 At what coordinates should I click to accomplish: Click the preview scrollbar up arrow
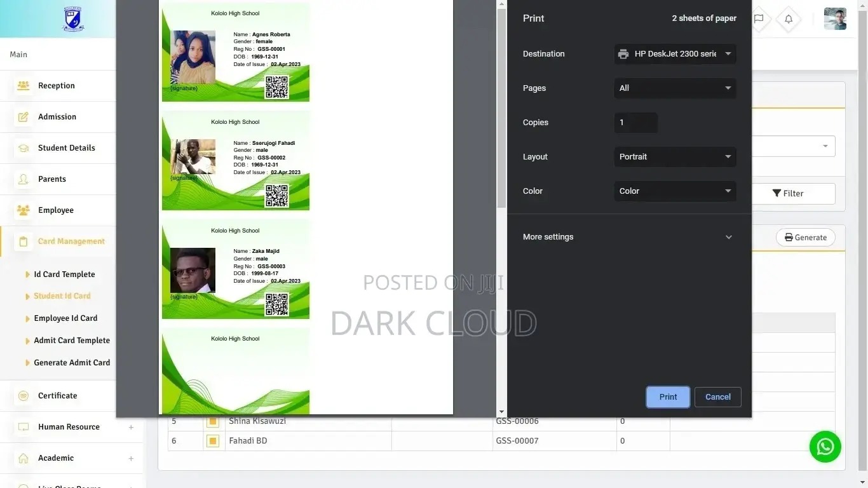501,4
